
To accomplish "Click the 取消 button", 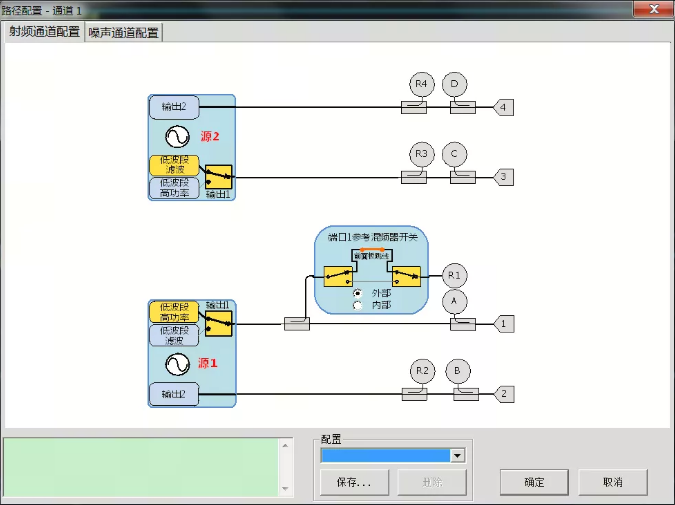I will click(x=612, y=482).
